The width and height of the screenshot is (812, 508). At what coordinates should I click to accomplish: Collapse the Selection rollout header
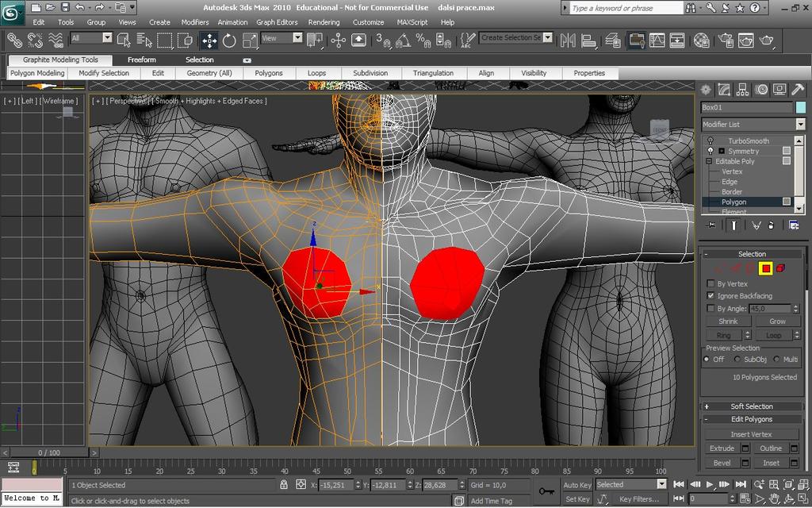click(x=752, y=254)
